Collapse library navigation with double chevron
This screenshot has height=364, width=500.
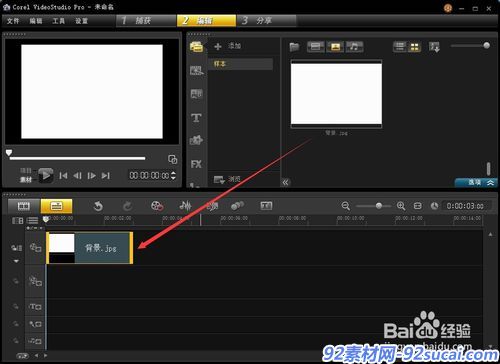tap(286, 182)
